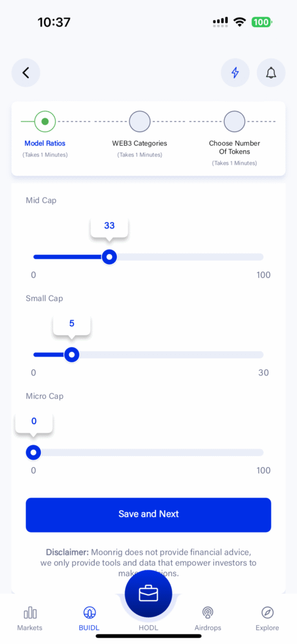Open notifications bell icon
The width and height of the screenshot is (297, 644).
pyautogui.click(x=271, y=73)
